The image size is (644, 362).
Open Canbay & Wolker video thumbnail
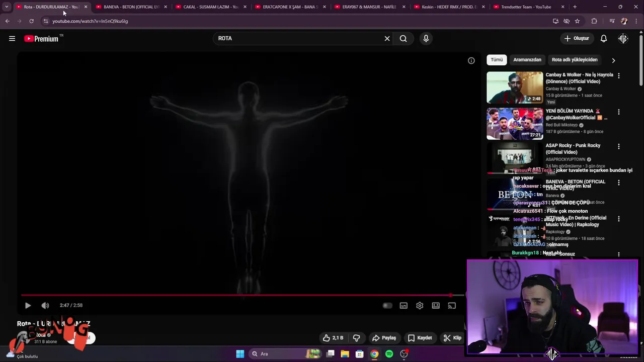click(515, 87)
